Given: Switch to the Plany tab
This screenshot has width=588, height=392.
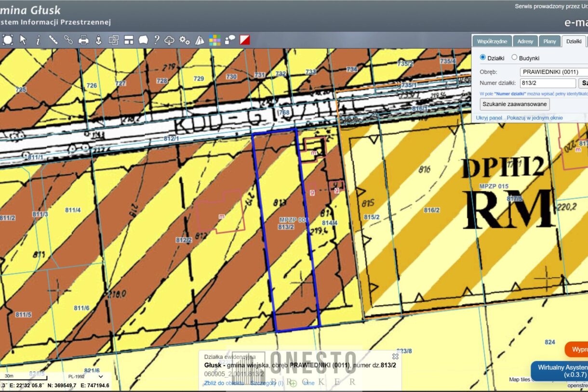Looking at the screenshot, I should click(x=549, y=41).
